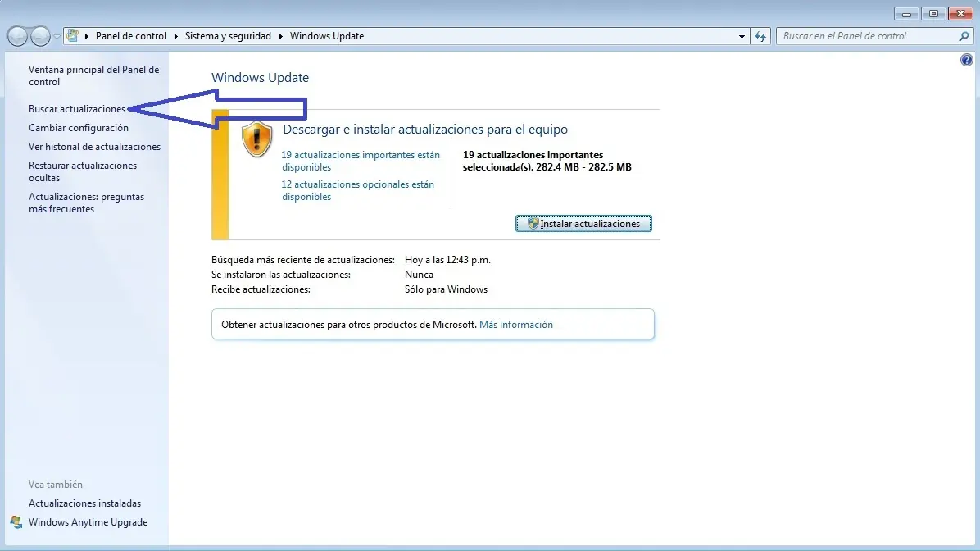This screenshot has height=551, width=980.
Task: Select Windows Update breadcrumb
Action: [327, 36]
